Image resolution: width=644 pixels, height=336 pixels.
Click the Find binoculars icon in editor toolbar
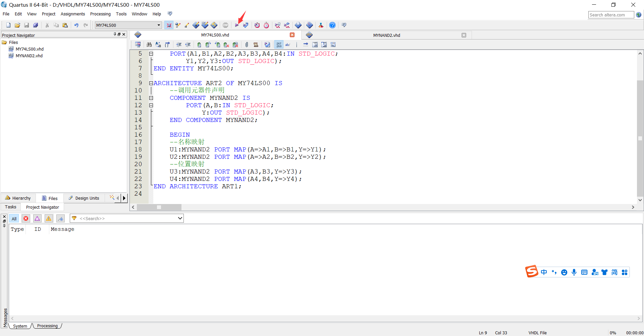[x=149, y=45]
